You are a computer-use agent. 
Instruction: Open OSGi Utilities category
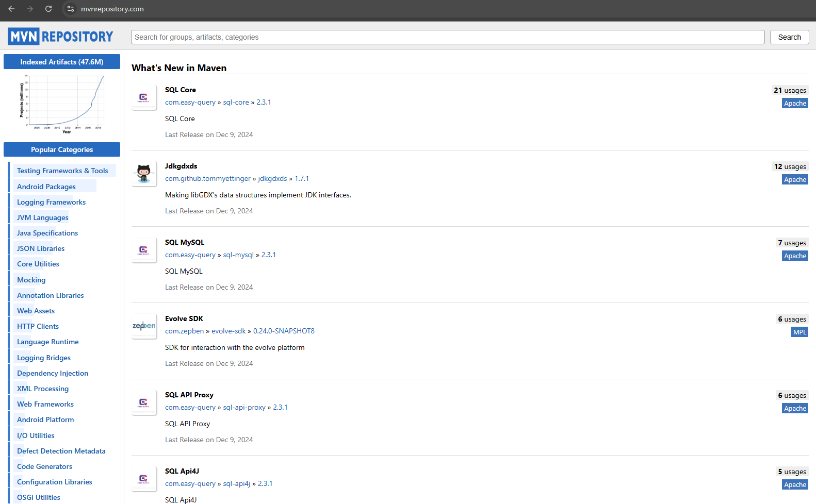click(x=39, y=497)
